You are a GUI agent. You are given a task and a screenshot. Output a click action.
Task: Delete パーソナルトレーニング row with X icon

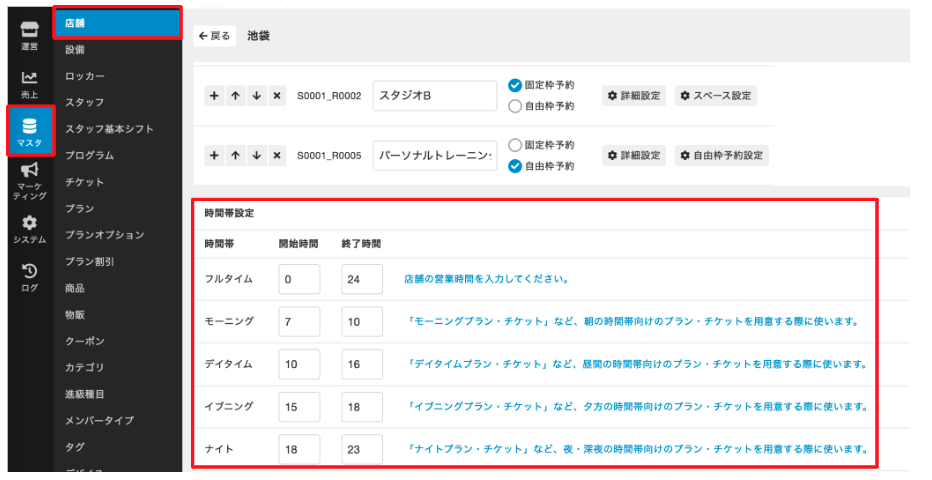click(277, 156)
